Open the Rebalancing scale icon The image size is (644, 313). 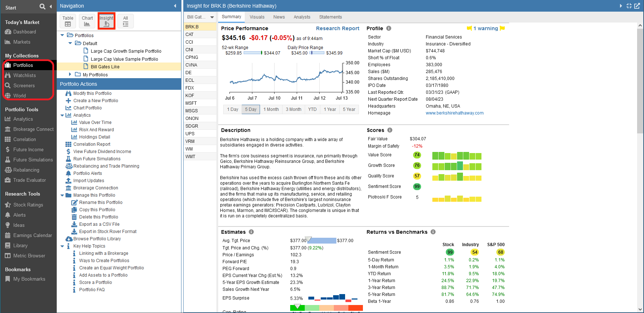point(8,170)
